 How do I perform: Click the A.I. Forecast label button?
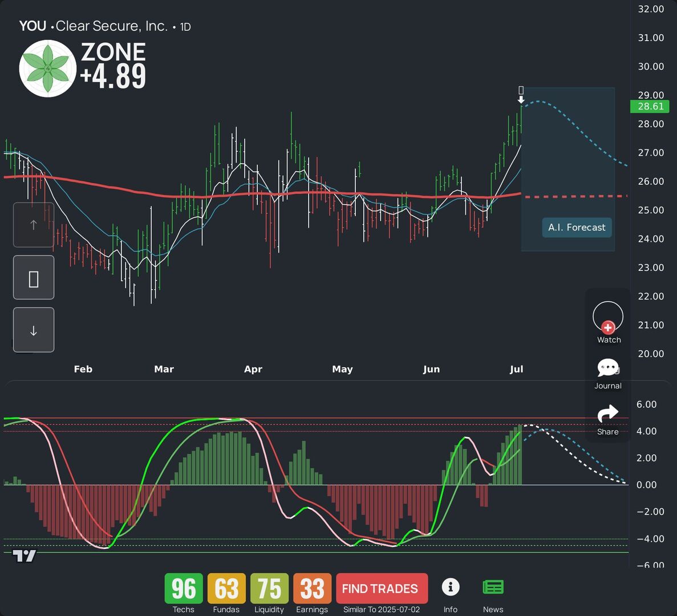[x=577, y=228]
